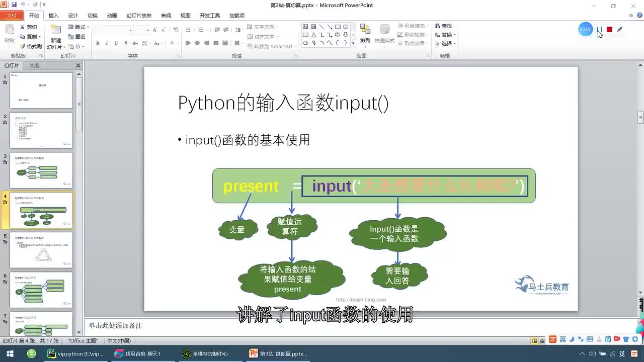Click the Paste (粘贴) button
Image resolution: width=644 pixels, height=362 pixels.
9,34
